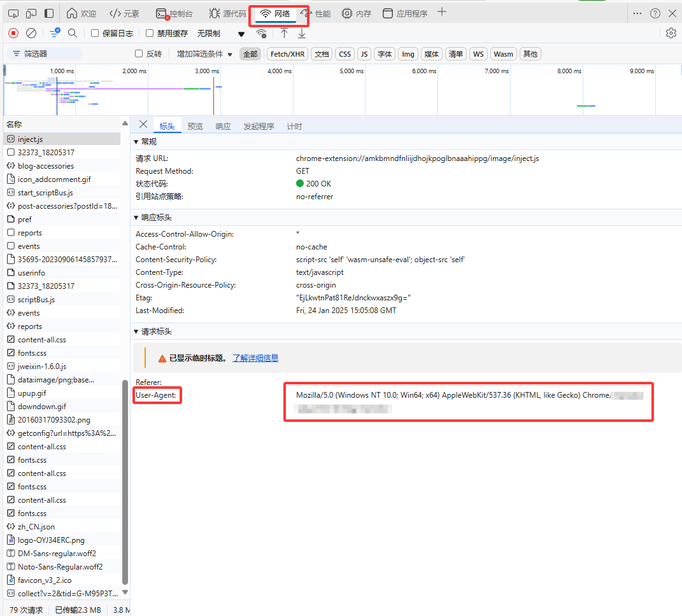Switch to the 响应 tab

point(223,127)
